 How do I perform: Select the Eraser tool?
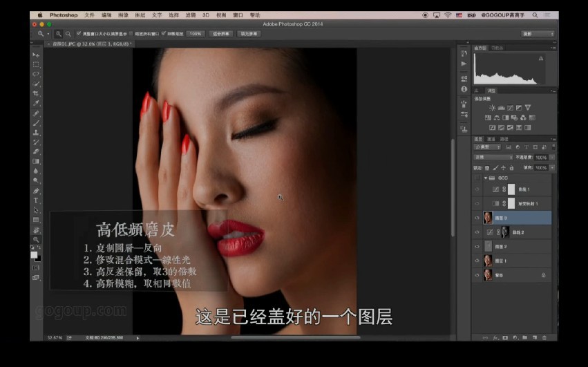coord(36,152)
